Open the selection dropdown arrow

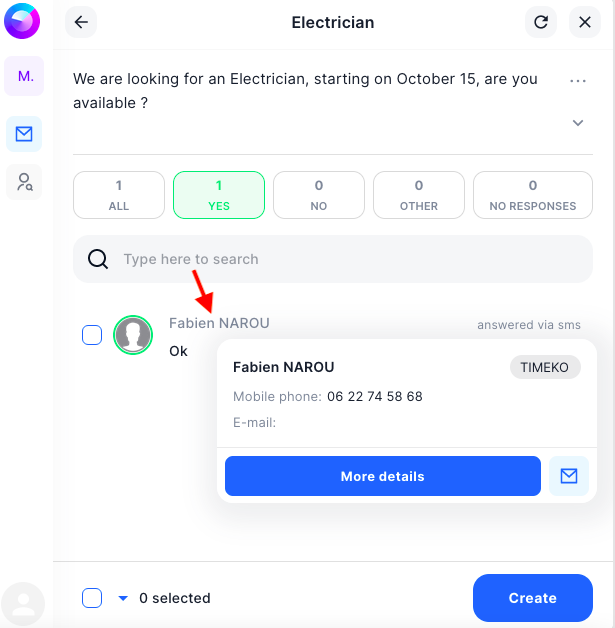[x=123, y=598]
